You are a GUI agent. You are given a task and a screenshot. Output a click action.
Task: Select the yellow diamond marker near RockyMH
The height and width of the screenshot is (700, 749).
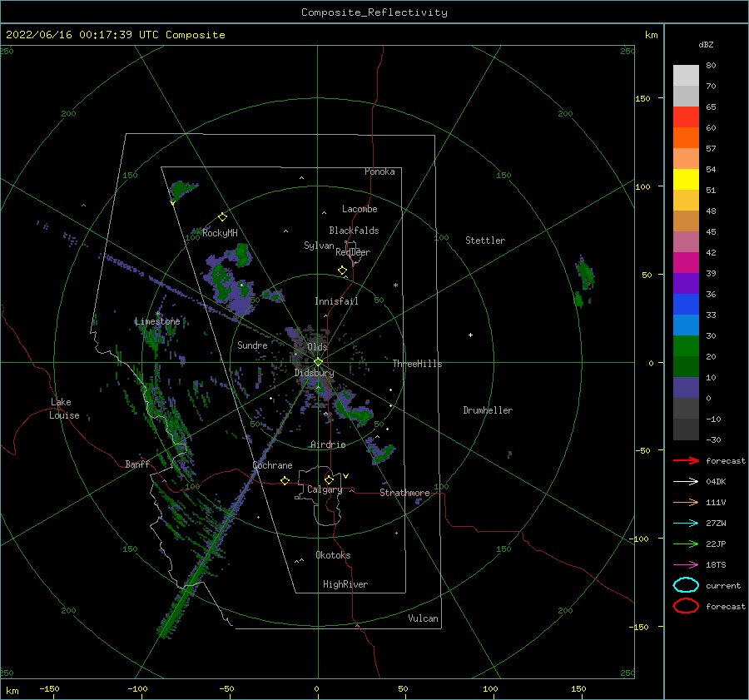click(222, 217)
